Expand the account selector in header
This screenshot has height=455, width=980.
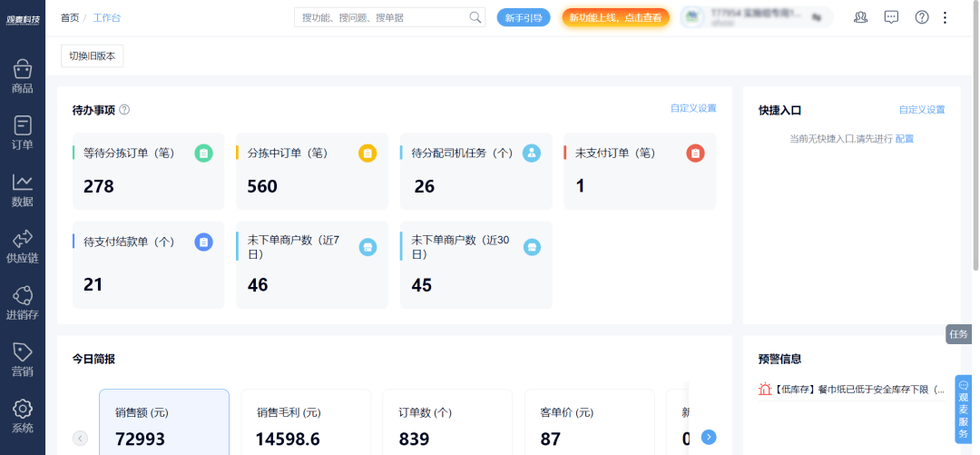click(x=756, y=17)
